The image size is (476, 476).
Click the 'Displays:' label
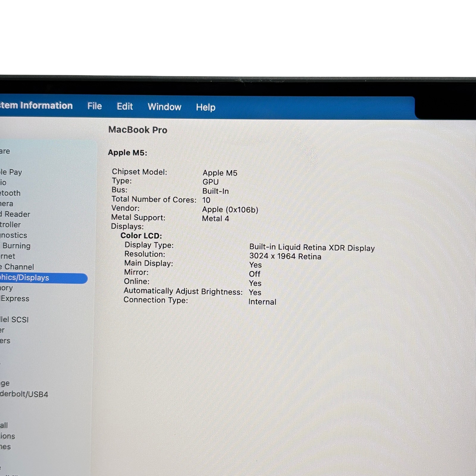tap(127, 226)
